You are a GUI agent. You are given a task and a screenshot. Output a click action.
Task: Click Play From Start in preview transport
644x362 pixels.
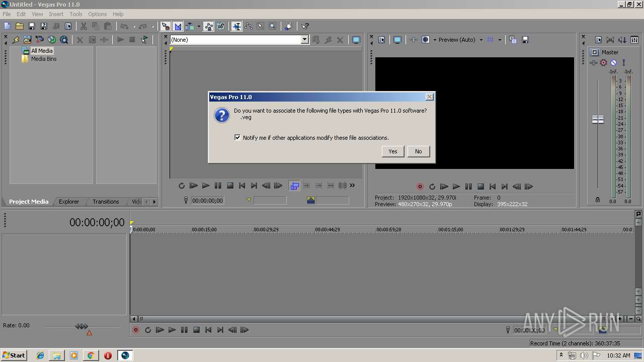(444, 187)
